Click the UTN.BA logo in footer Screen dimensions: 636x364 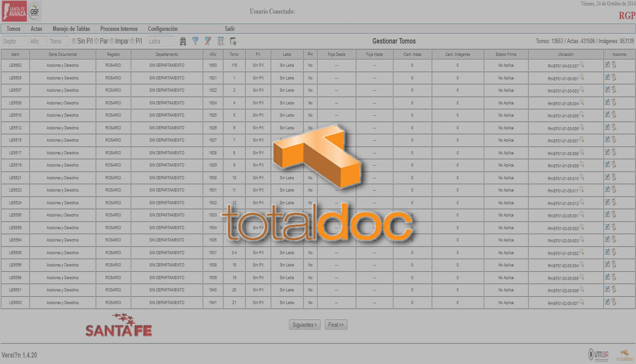click(x=598, y=354)
